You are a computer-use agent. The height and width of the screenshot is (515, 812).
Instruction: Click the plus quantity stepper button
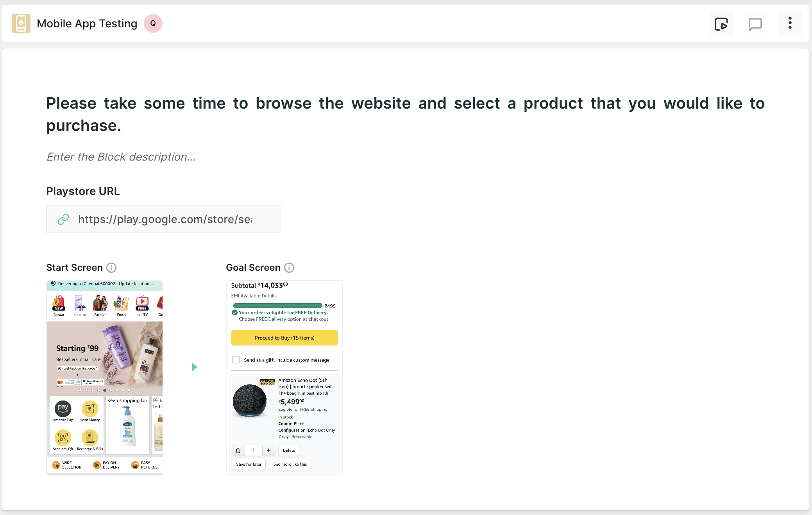tap(268, 451)
